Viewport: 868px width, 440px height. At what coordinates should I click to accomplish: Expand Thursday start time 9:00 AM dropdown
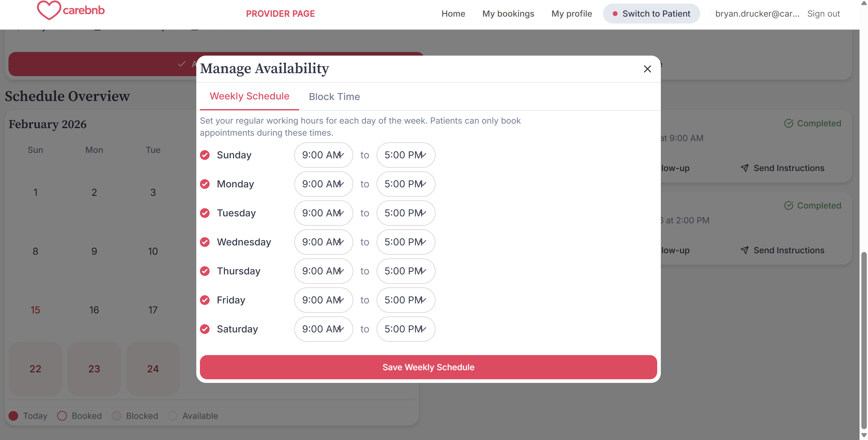[x=323, y=271]
